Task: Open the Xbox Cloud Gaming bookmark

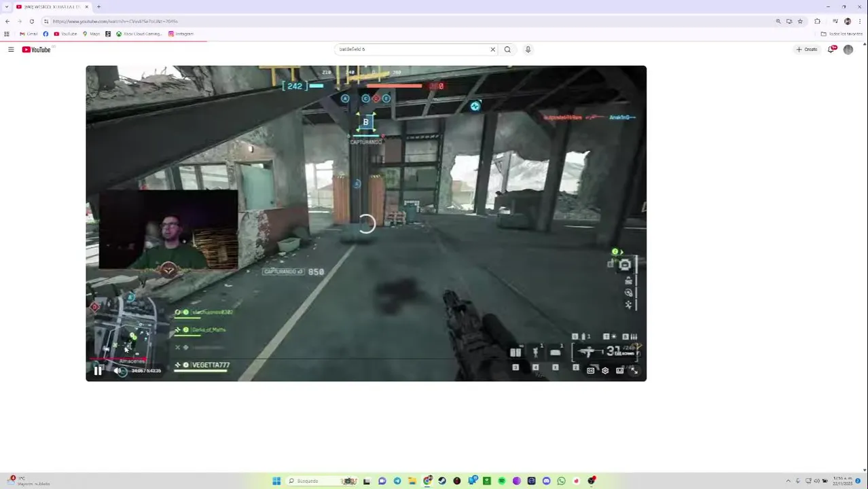Action: pyautogui.click(x=139, y=34)
